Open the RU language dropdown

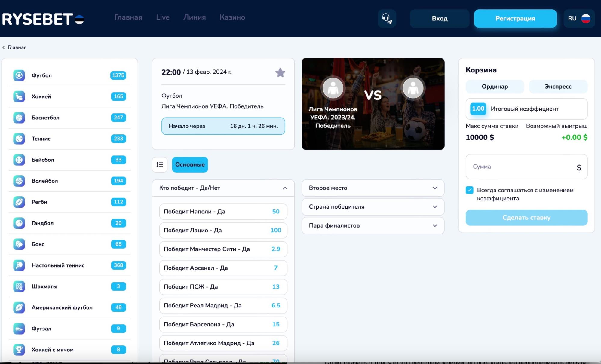pos(579,18)
